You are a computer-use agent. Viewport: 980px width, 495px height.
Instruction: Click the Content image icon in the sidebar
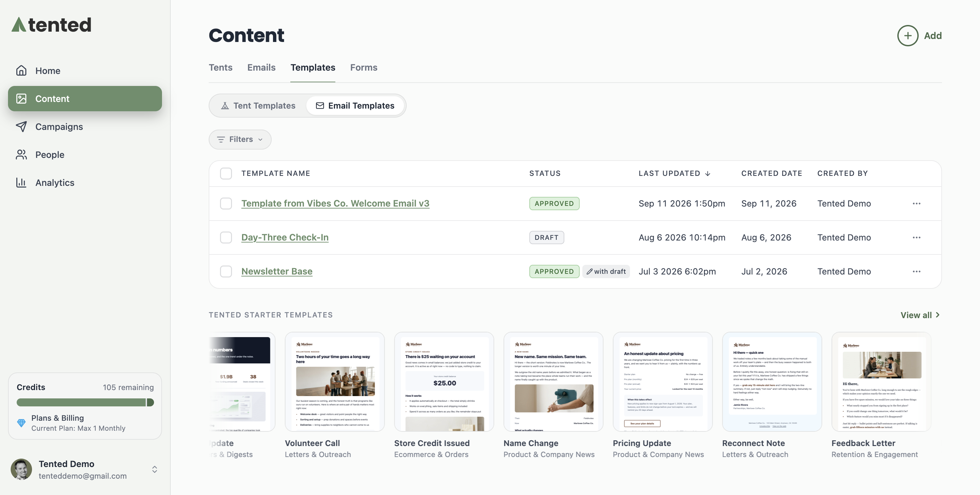[21, 99]
